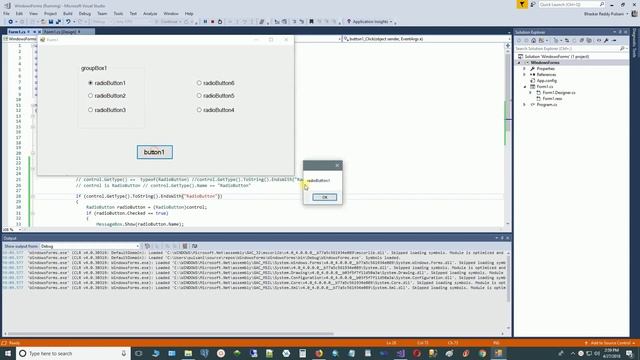Open the Tools menu
Screen dimensions: 640x360
point(118,13)
